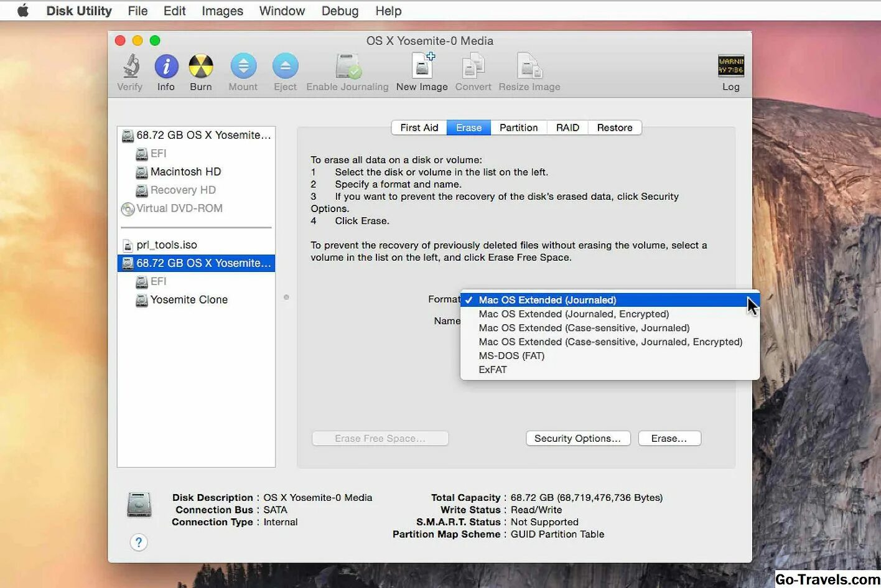Open the Help menu
The height and width of the screenshot is (588, 881).
tap(388, 11)
